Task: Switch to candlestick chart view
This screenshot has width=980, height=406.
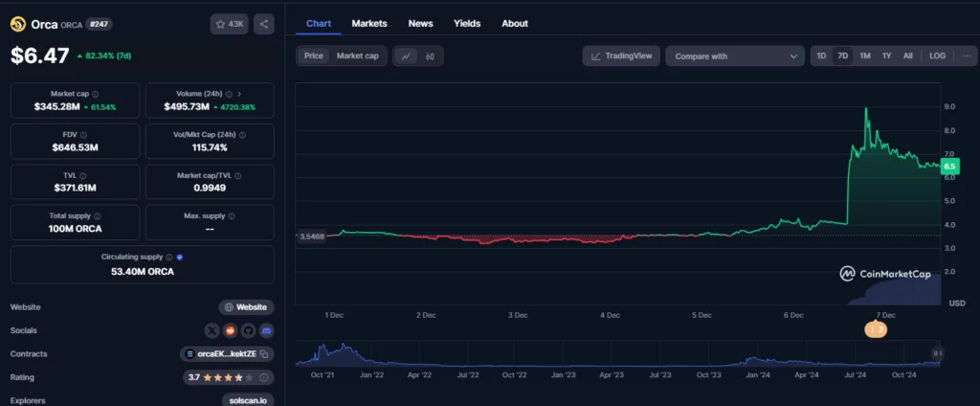Action: pyautogui.click(x=430, y=56)
